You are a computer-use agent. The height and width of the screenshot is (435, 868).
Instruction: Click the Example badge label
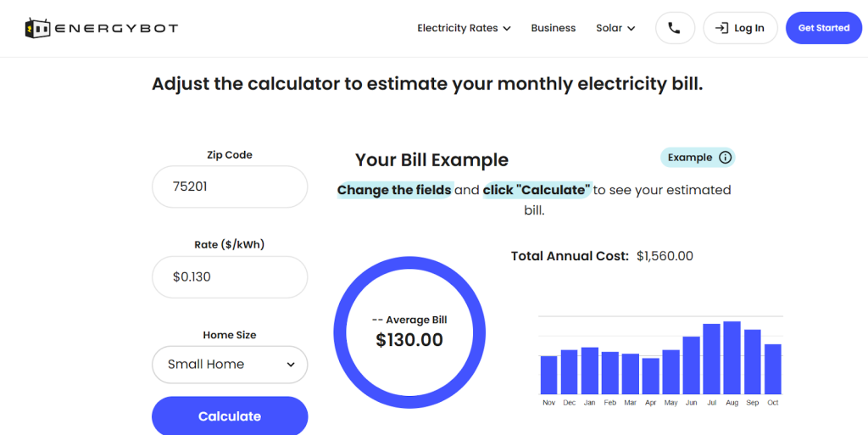click(690, 157)
